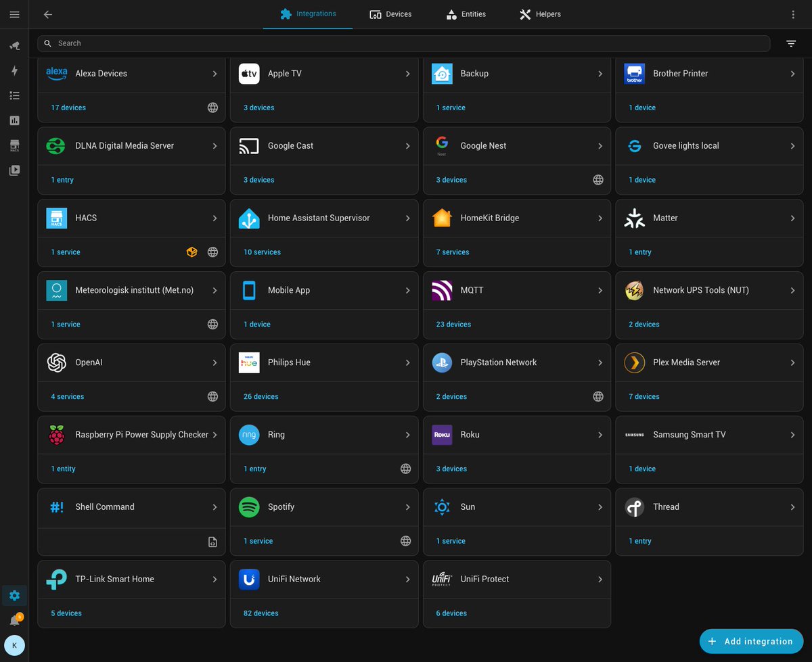Click the UniFi Network logo
This screenshot has width=812, height=662.
(x=249, y=580)
